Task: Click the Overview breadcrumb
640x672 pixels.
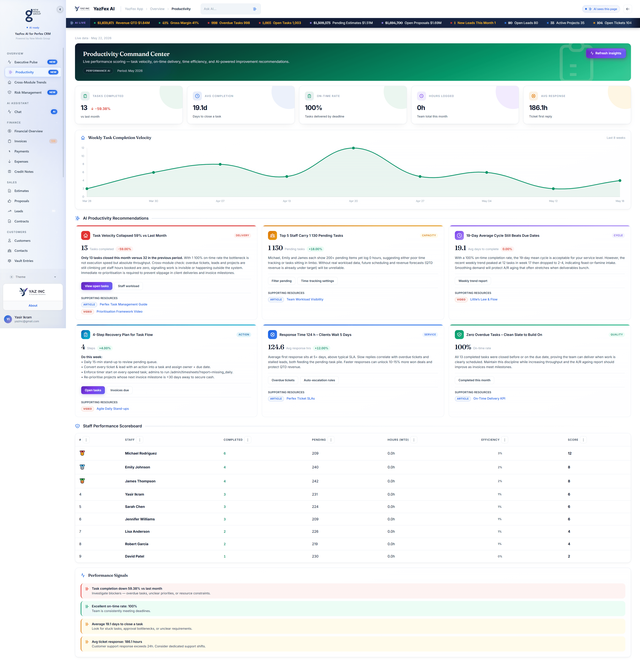Action: [x=157, y=9]
